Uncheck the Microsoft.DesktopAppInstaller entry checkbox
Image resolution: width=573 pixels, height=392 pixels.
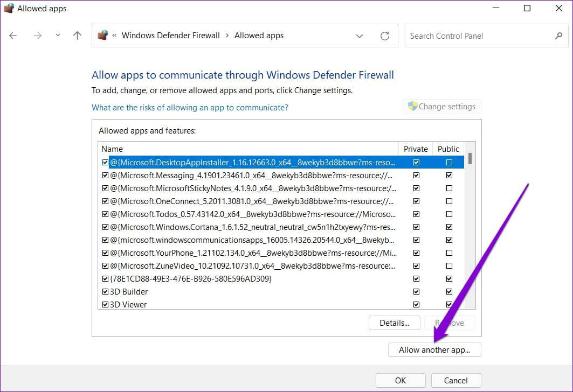[x=105, y=163]
